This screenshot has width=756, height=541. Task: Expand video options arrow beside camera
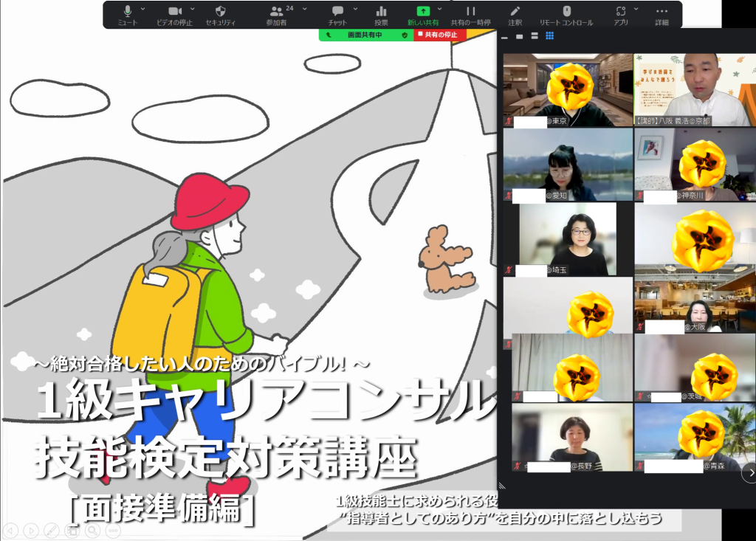(x=192, y=9)
